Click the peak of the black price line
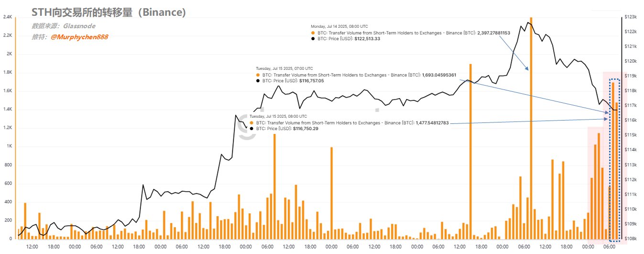 528,22
